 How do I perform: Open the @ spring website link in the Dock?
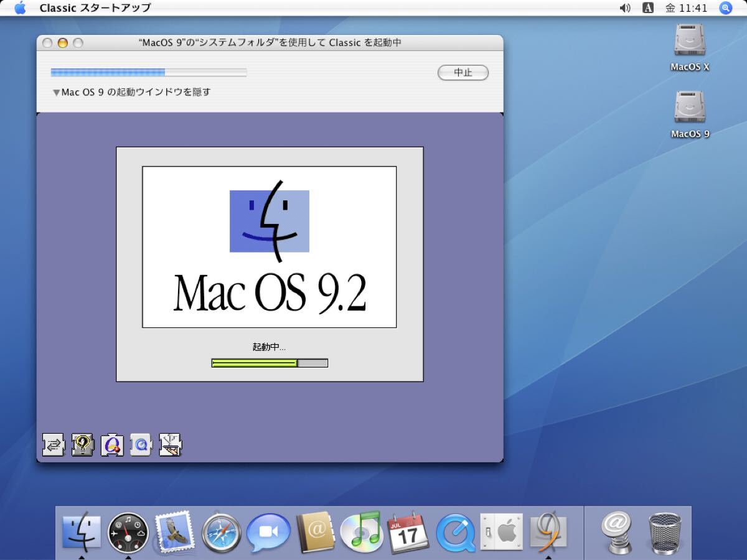point(617,533)
